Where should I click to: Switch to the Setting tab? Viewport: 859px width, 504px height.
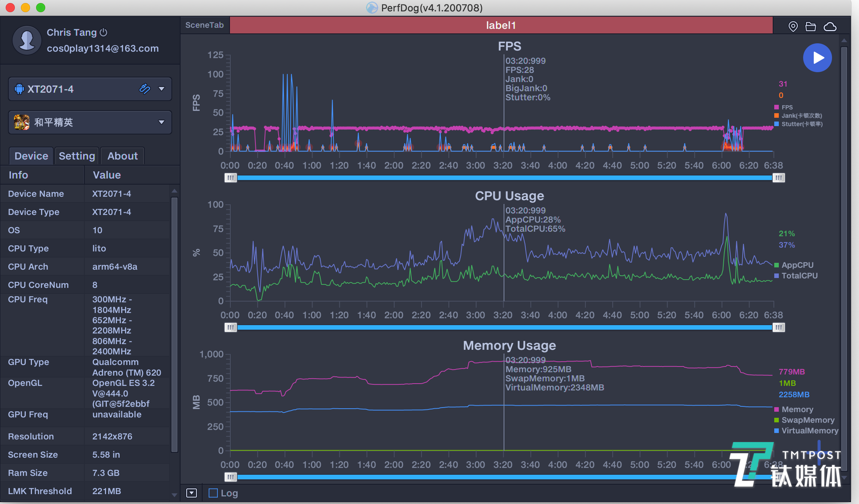coord(77,156)
